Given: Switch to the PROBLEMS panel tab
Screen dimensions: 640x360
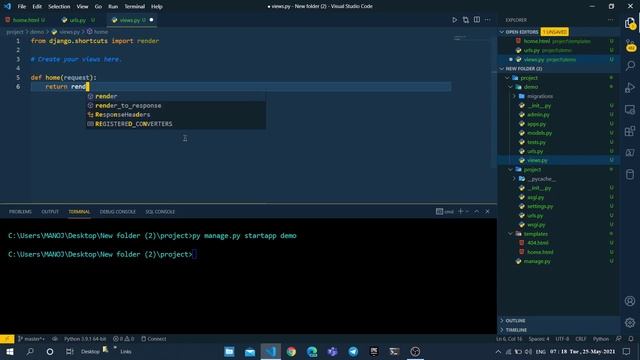Looking at the screenshot, I should (20, 211).
